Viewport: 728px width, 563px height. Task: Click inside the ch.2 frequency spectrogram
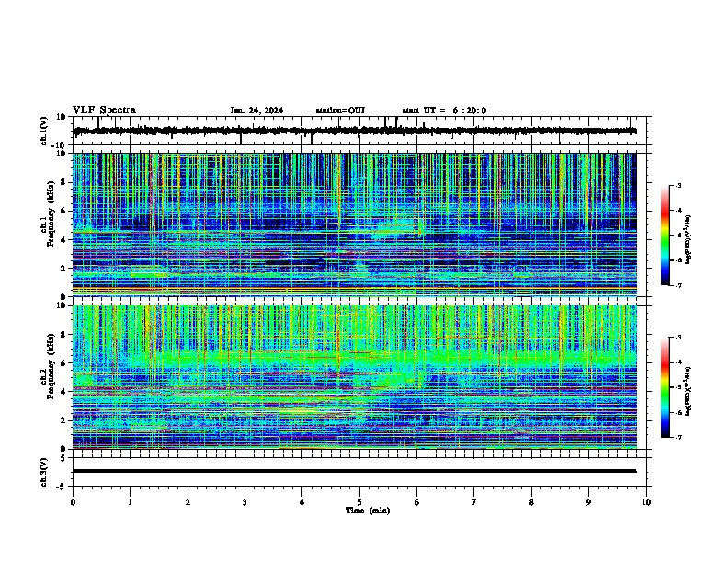[355, 377]
